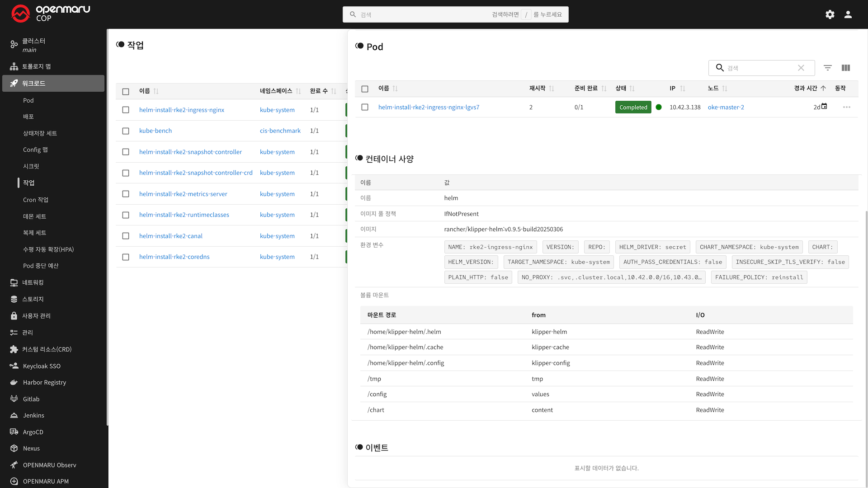Screen dimensions: 868x488
Task: Go to the Config 맵 menu item
Action: tap(35, 150)
